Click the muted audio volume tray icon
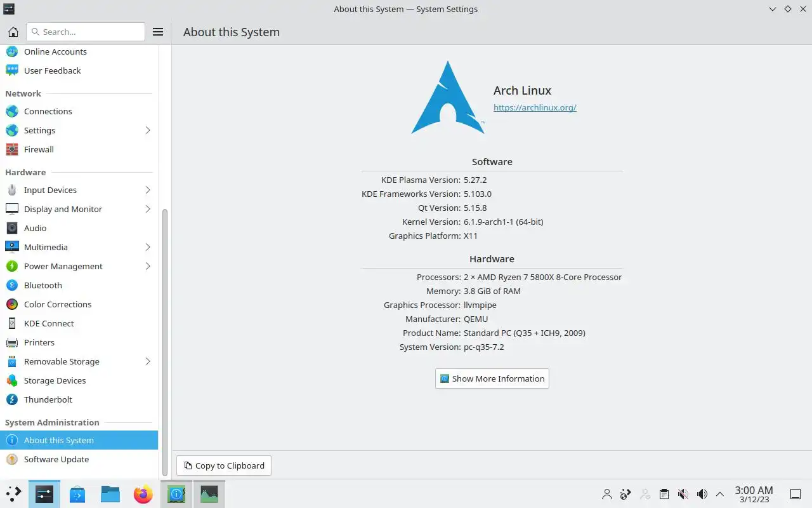The width and height of the screenshot is (812, 508). coord(683,494)
